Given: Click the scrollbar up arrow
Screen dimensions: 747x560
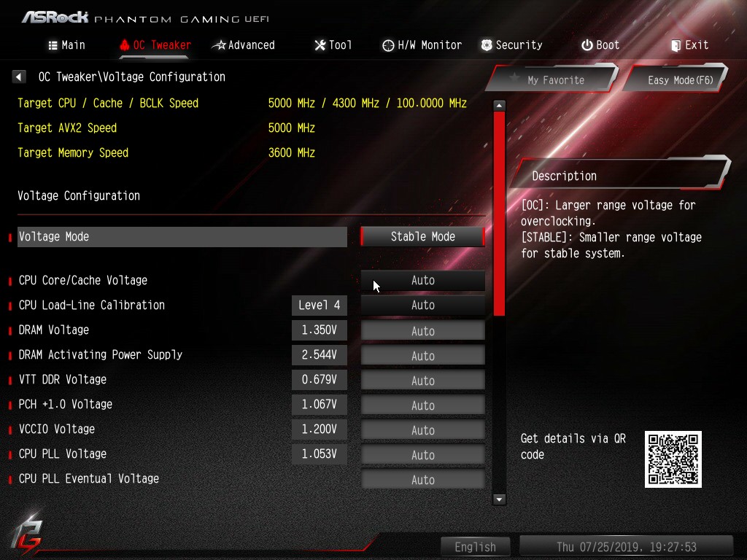Looking at the screenshot, I should click(x=499, y=105).
